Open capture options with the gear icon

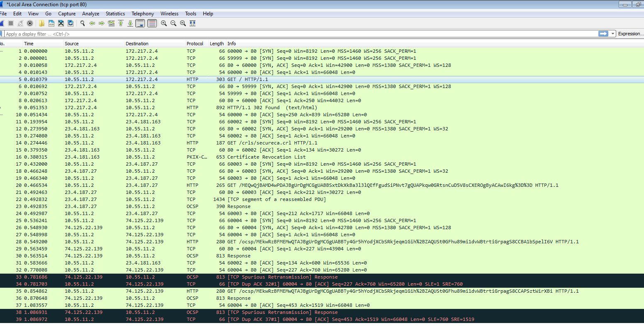pyautogui.click(x=30, y=23)
